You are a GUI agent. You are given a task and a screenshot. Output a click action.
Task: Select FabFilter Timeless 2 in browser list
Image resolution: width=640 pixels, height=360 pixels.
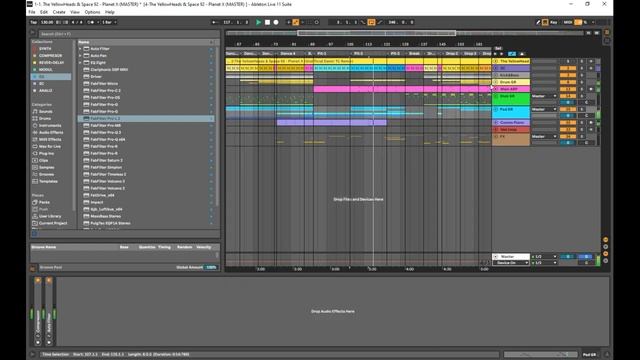146,174
